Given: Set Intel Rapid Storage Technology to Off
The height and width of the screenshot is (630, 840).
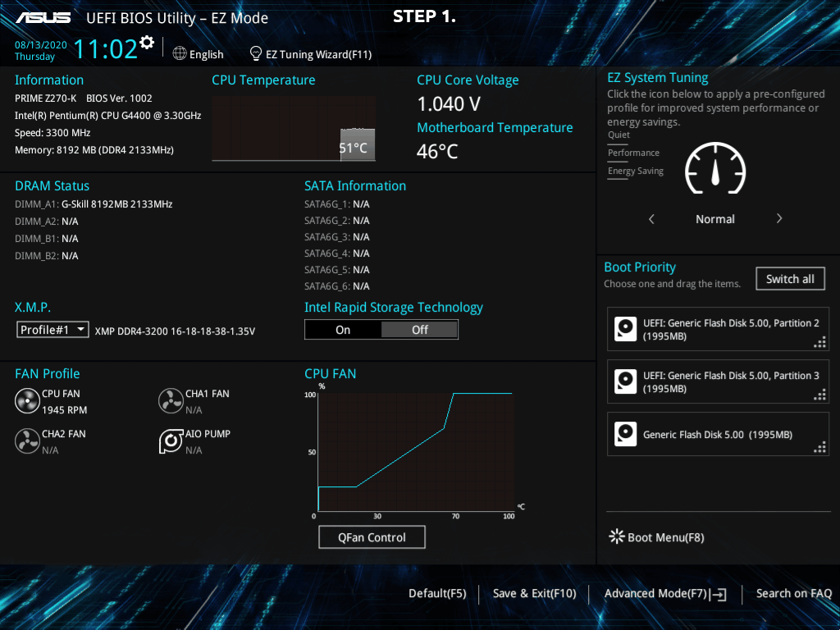Looking at the screenshot, I should [419, 330].
